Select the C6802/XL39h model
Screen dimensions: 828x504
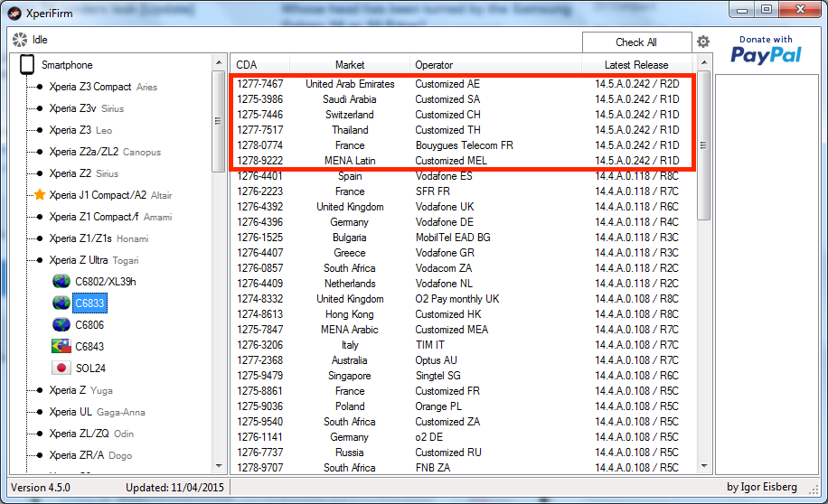pyautogui.click(x=106, y=281)
